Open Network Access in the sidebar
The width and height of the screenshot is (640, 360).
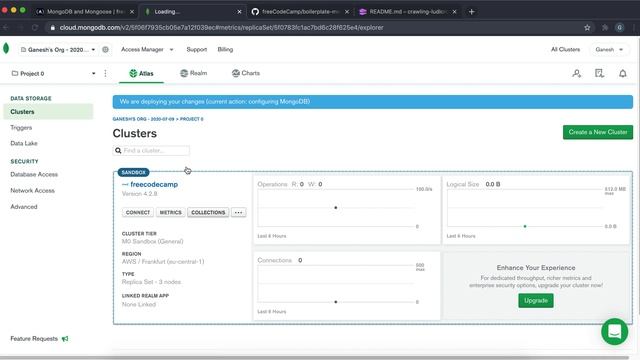pyautogui.click(x=32, y=191)
